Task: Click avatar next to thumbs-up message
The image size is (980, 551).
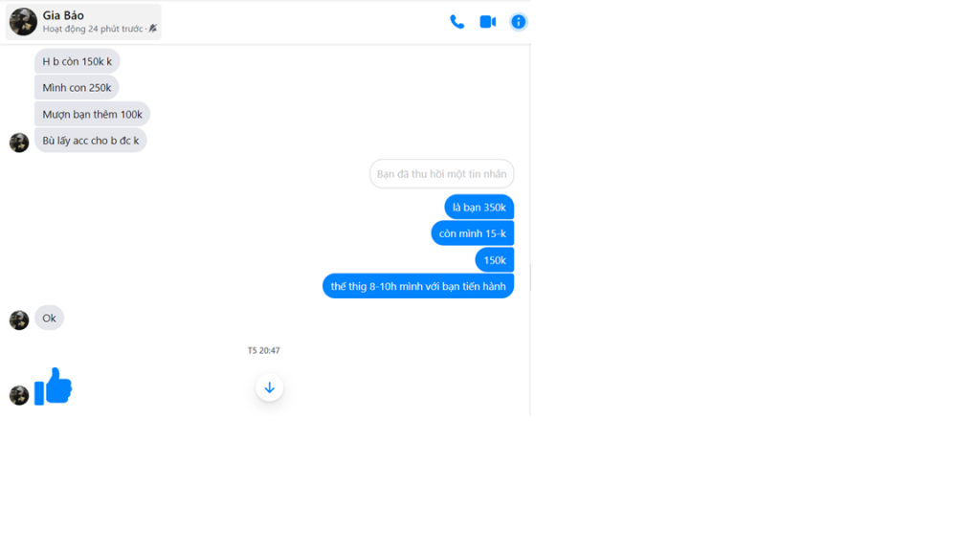Action: pyautogui.click(x=19, y=395)
